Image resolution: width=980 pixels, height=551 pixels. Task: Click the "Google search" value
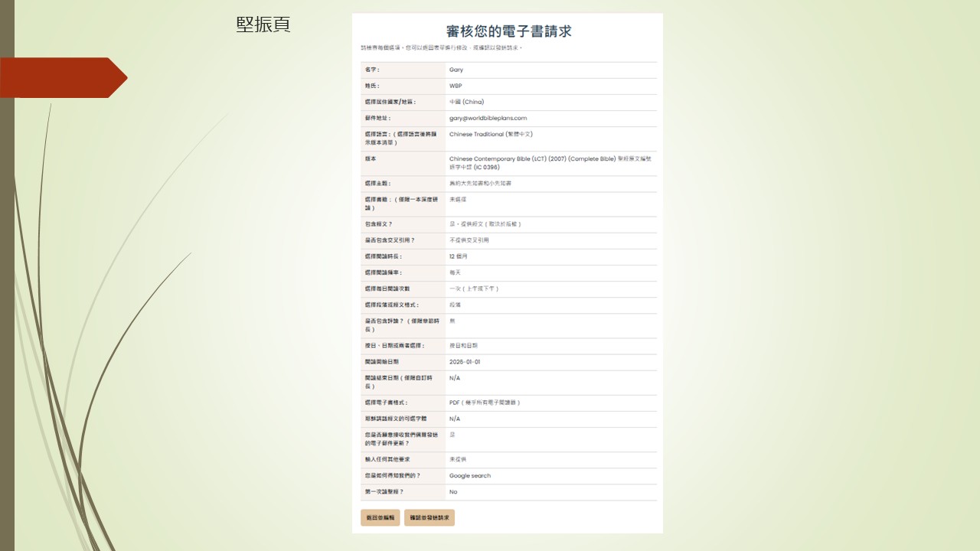[470, 476]
